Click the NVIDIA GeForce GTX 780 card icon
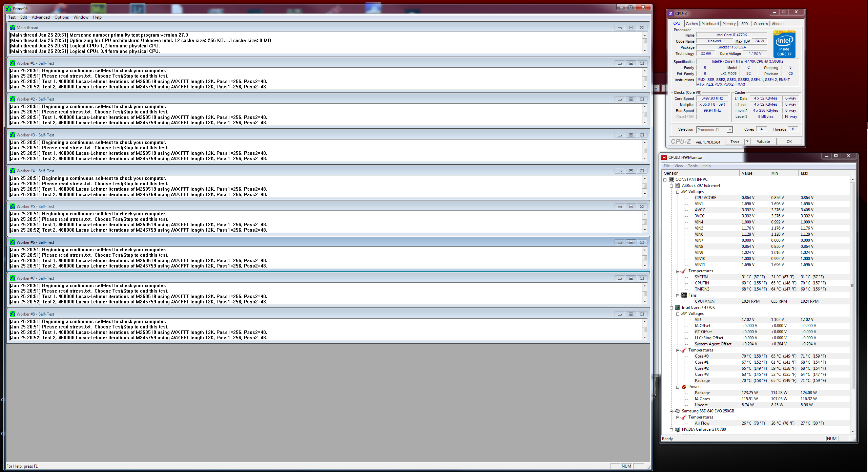Viewport: 868px width, 472px height. click(x=678, y=429)
